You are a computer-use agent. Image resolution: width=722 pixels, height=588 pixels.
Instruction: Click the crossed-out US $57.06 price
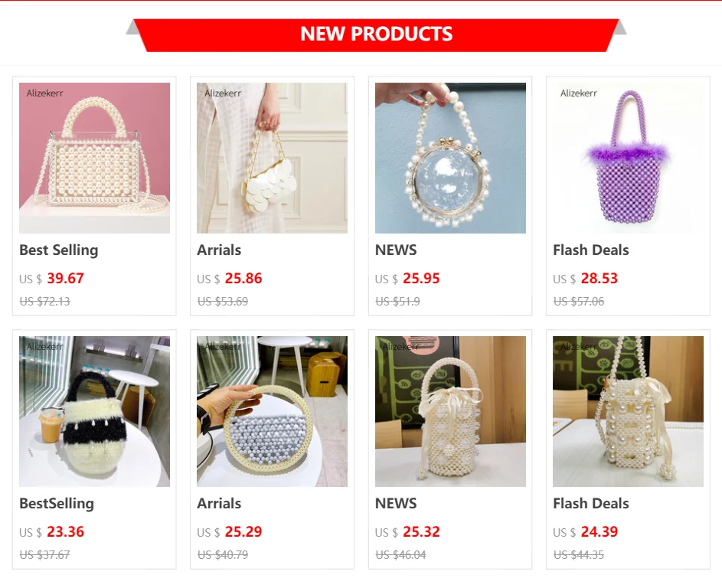point(578,302)
